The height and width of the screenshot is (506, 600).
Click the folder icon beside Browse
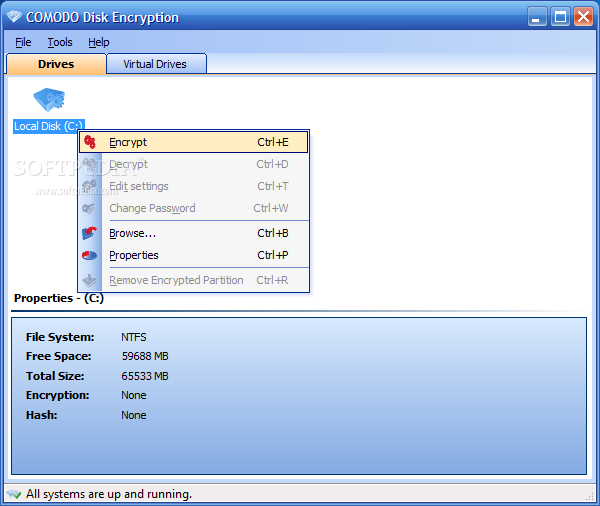90,233
